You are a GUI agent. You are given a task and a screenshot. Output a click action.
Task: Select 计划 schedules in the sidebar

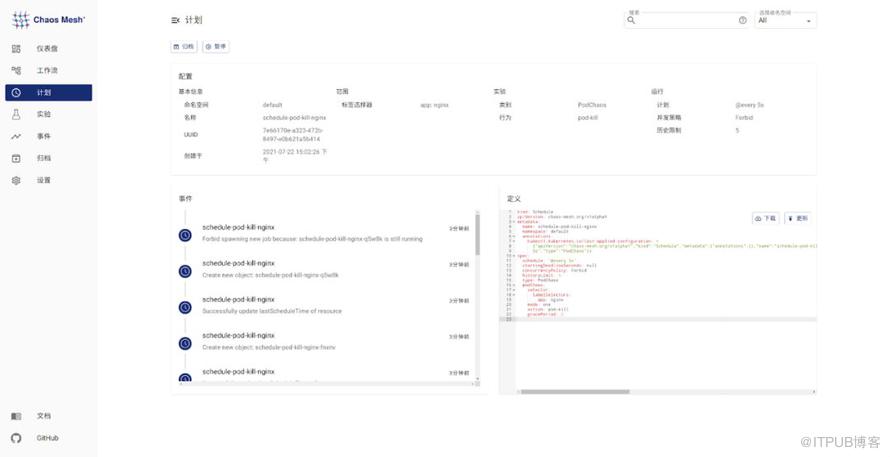click(x=49, y=93)
